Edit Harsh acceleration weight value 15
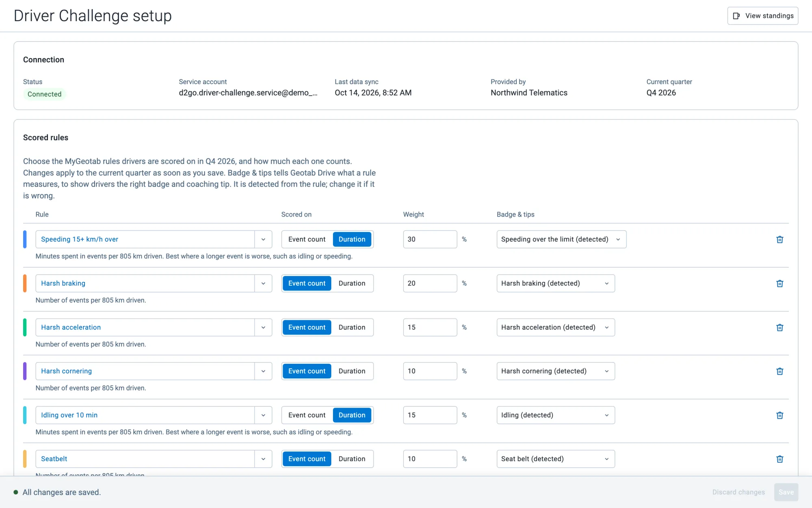Viewport: 812px width, 508px height. [x=430, y=327]
